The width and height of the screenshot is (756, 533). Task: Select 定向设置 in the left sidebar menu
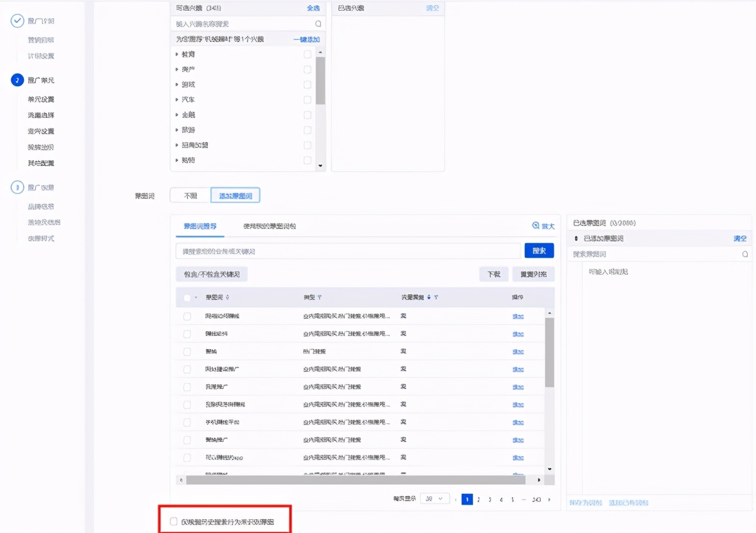coord(42,131)
